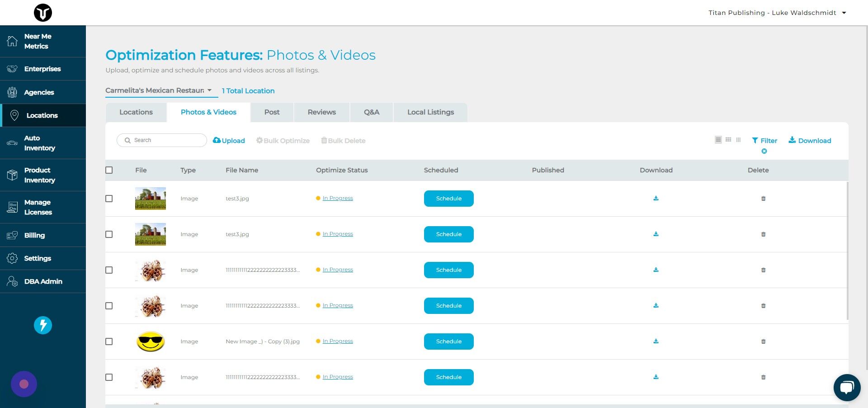
Task: Switch to the grid view layout
Action: (728, 140)
